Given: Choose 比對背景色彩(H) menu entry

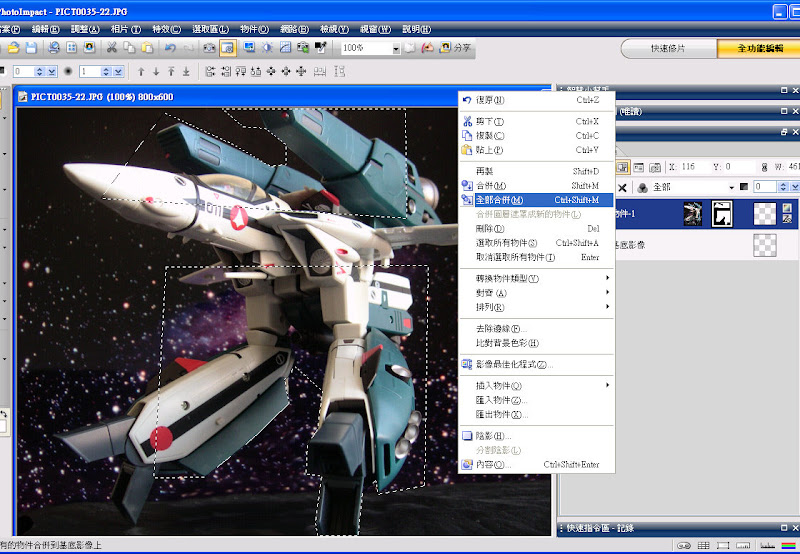Looking at the screenshot, I should pos(536,343).
